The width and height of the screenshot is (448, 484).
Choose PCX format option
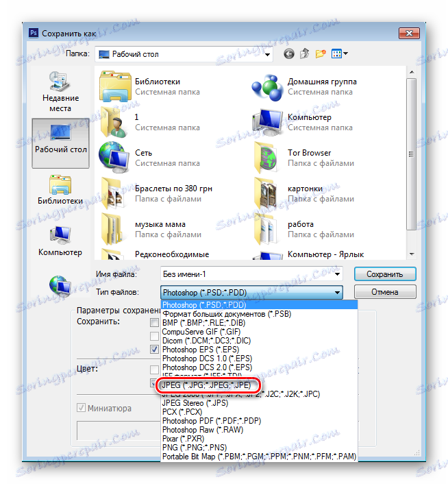259,412
